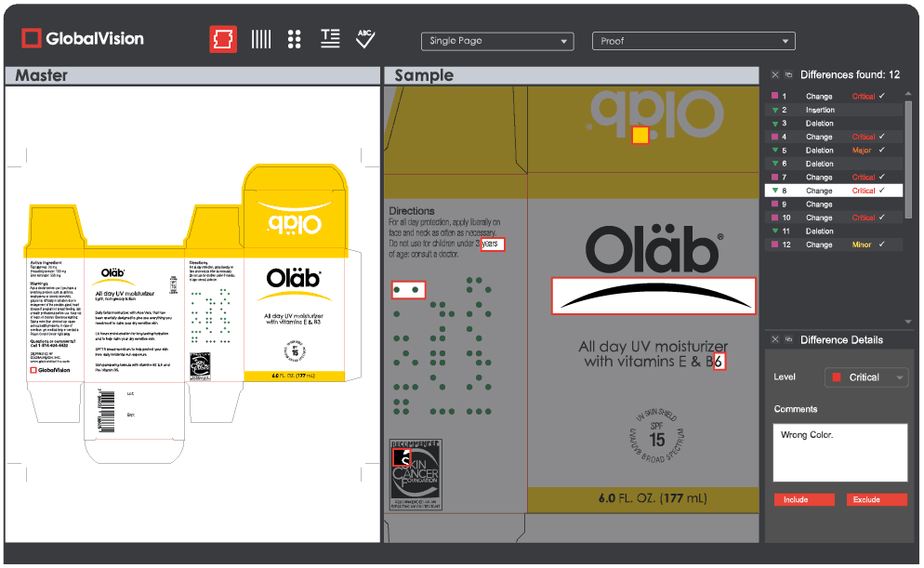Viewport: 924px width, 568px height.
Task: Open the text inspection tool
Action: click(x=330, y=39)
